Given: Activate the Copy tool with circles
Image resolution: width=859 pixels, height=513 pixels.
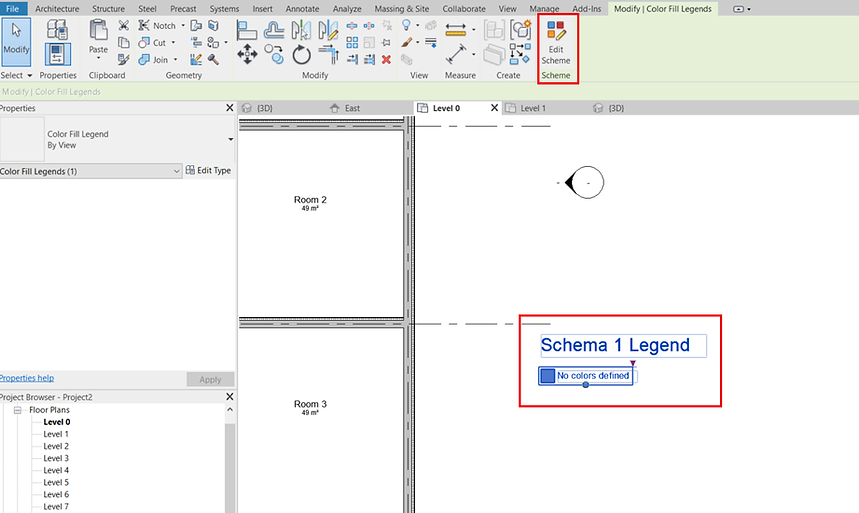Looking at the screenshot, I should (x=273, y=54).
